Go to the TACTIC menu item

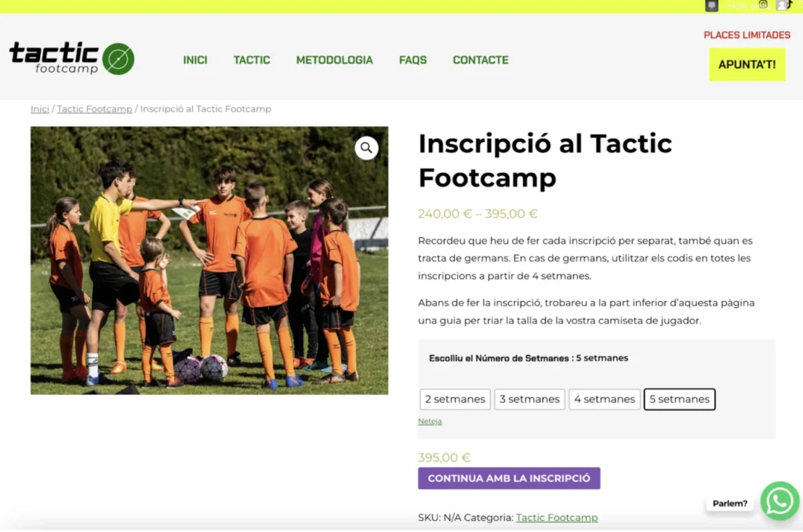coord(252,60)
